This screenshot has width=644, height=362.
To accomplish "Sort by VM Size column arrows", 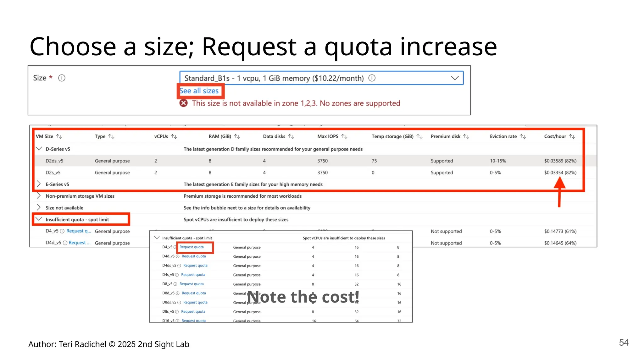I will click(x=59, y=136).
